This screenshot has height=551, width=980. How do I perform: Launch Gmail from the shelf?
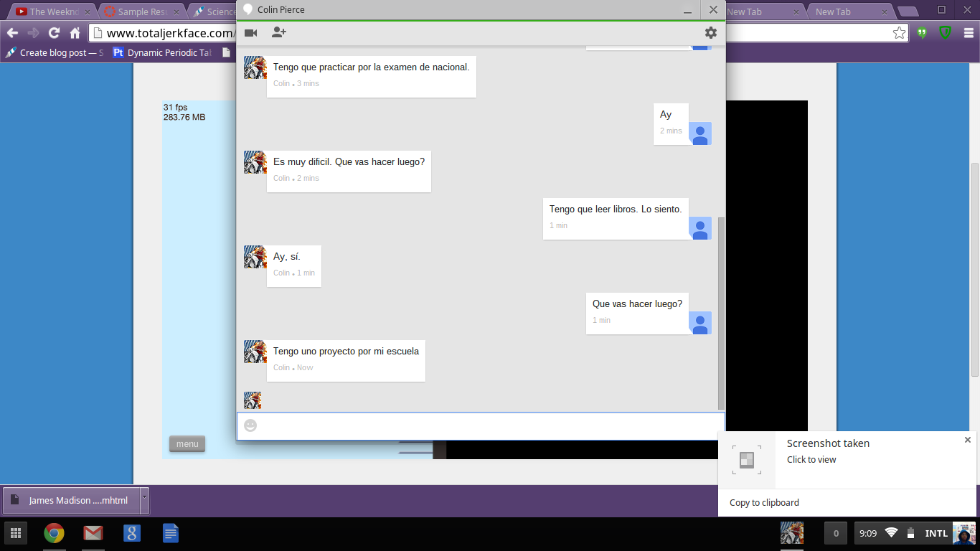(93, 533)
